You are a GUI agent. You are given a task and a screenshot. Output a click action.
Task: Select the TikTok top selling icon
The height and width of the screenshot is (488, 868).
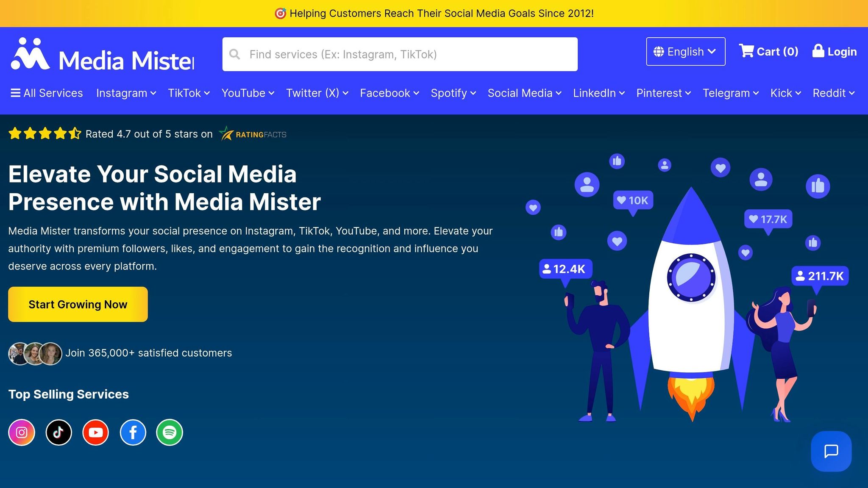click(58, 432)
